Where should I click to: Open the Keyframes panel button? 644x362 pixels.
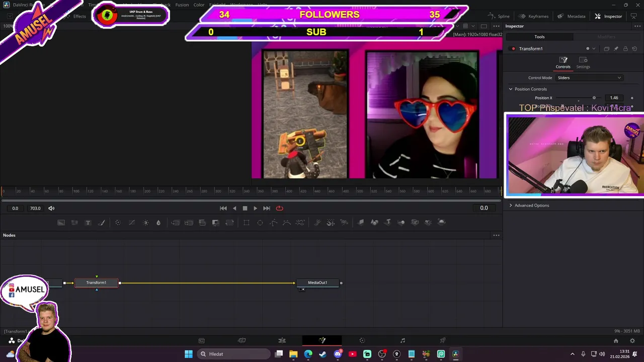[x=533, y=16]
